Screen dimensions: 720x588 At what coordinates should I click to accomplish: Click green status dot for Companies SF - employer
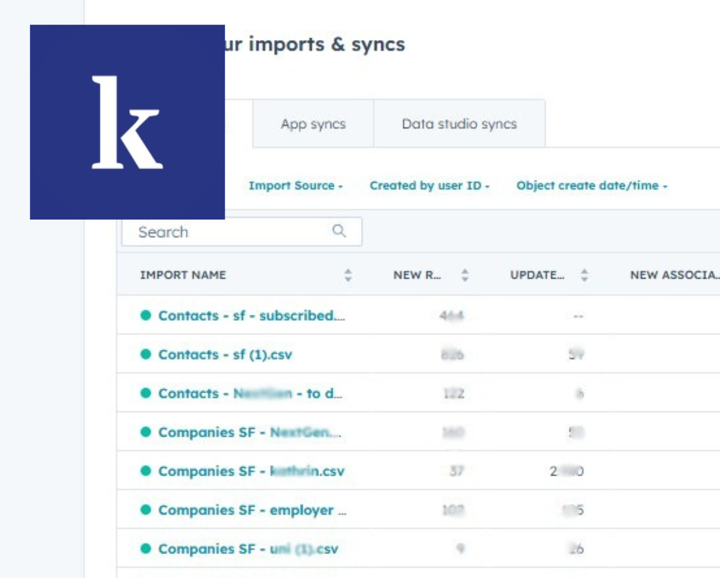click(146, 510)
